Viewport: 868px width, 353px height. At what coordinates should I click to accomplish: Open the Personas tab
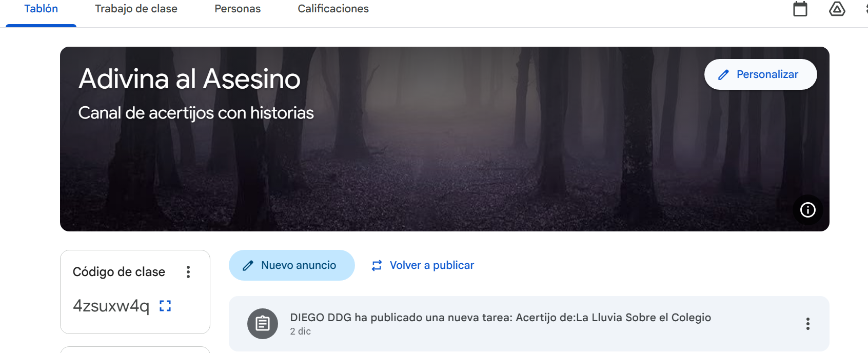click(x=238, y=9)
